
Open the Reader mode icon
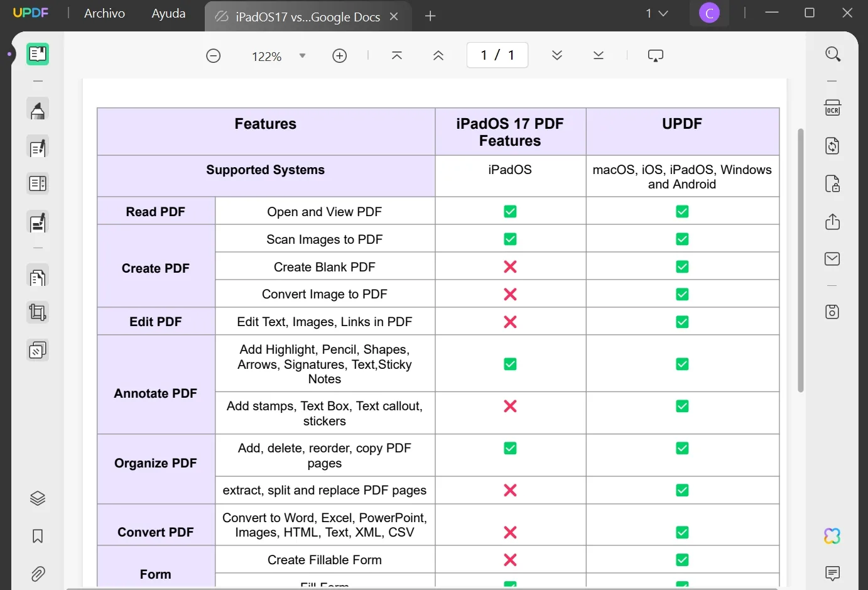point(38,54)
